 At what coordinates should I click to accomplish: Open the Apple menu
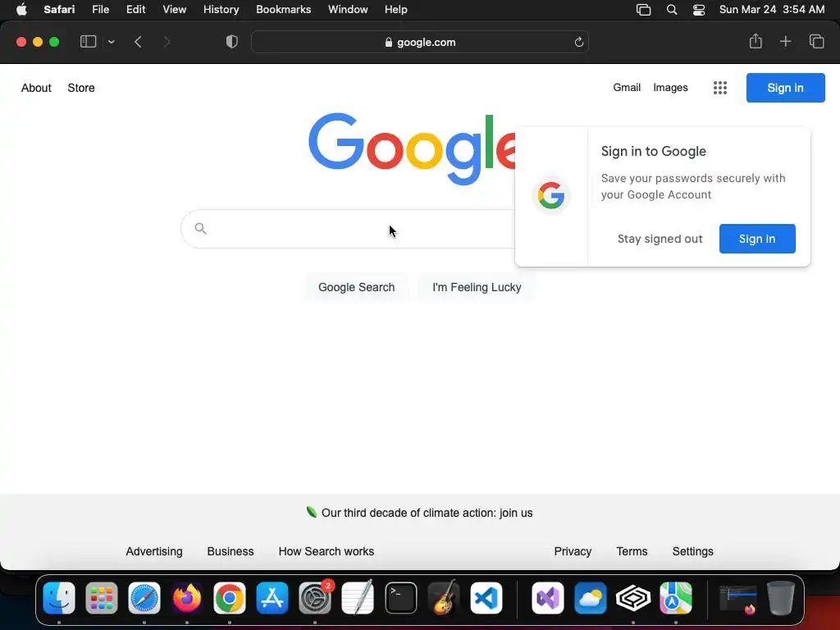point(21,10)
